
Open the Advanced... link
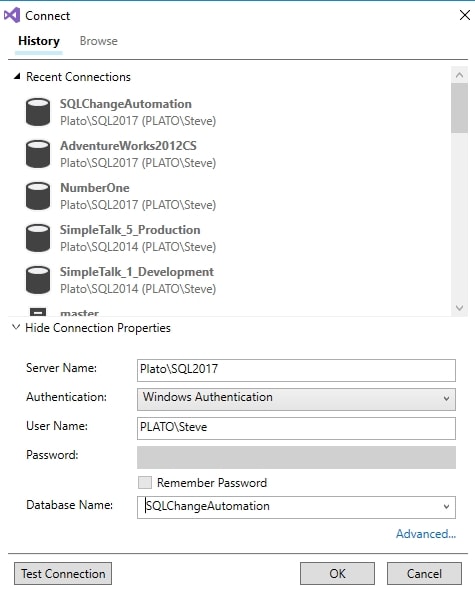pos(426,534)
